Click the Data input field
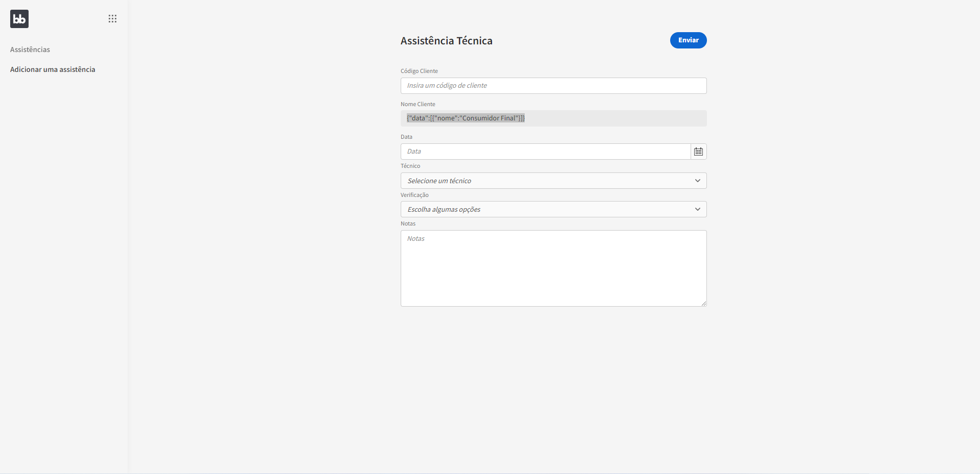 (x=545, y=152)
